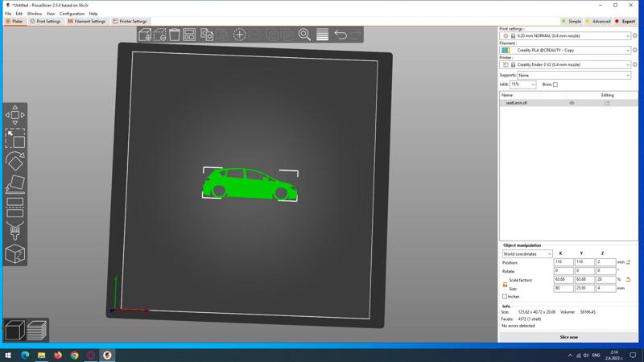644x362 pixels.
Task: Open the View menu
Action: [x=51, y=14]
